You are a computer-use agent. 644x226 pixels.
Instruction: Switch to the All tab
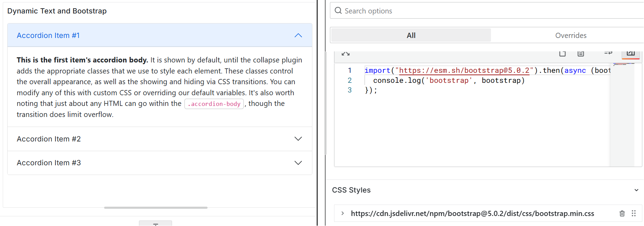411,36
